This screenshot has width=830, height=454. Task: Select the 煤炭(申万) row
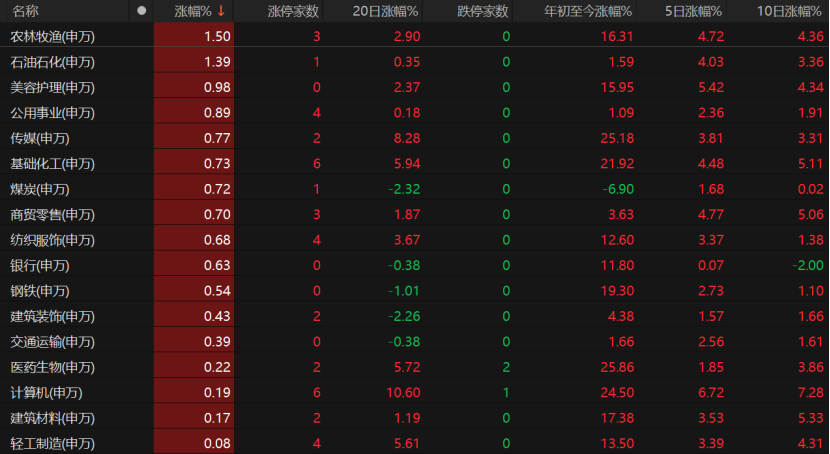(x=415, y=189)
